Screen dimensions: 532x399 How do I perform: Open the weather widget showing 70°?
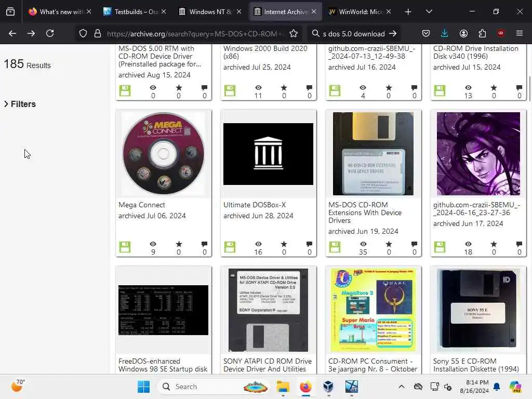18,386
